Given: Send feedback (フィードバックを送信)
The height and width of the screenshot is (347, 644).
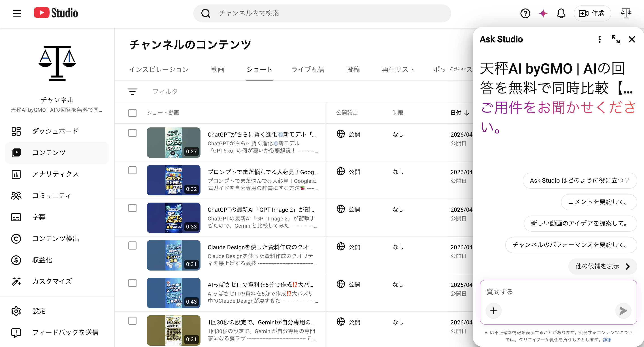Looking at the screenshot, I should 57,332.
